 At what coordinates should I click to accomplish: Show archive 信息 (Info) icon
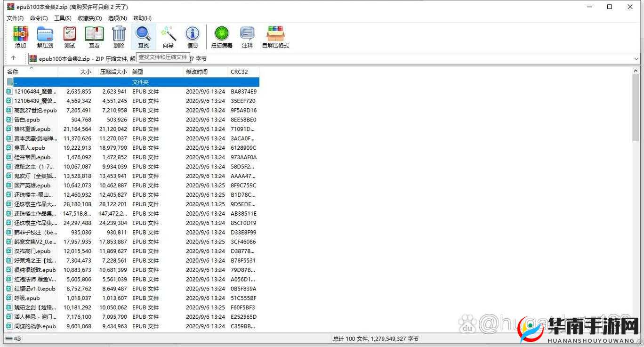coord(193,37)
